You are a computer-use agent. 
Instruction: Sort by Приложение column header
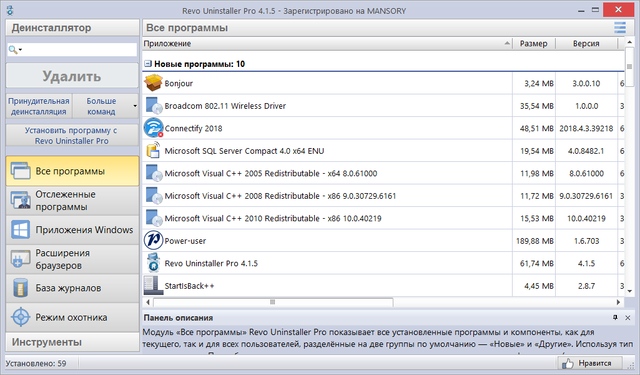(x=327, y=43)
